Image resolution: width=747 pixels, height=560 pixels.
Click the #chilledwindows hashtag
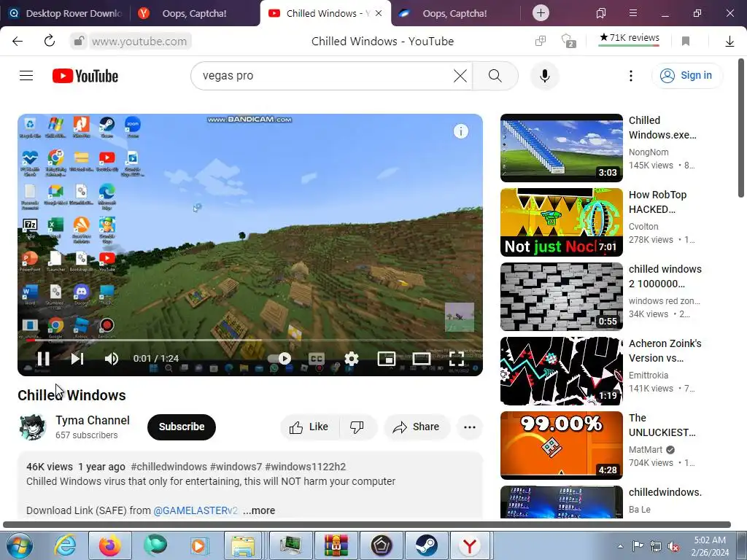tap(169, 467)
